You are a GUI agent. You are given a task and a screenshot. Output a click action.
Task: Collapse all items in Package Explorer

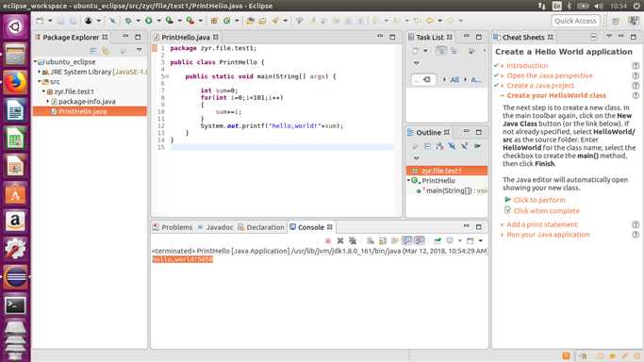tap(93, 51)
